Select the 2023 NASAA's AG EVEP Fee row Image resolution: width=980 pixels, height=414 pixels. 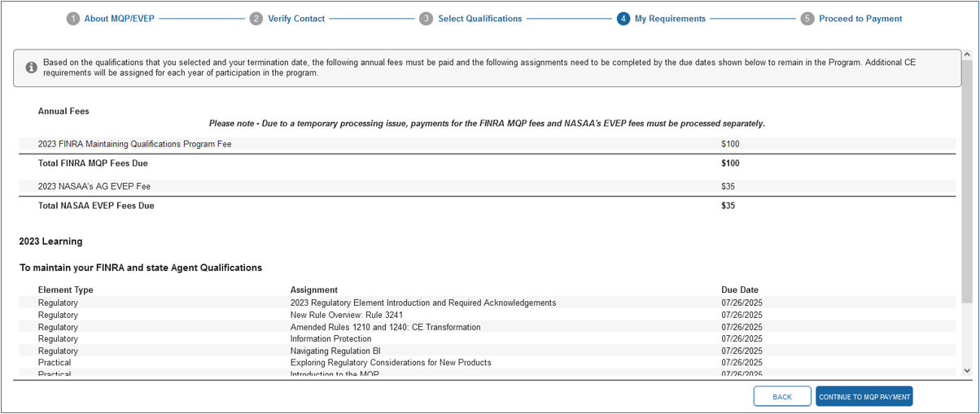94,186
